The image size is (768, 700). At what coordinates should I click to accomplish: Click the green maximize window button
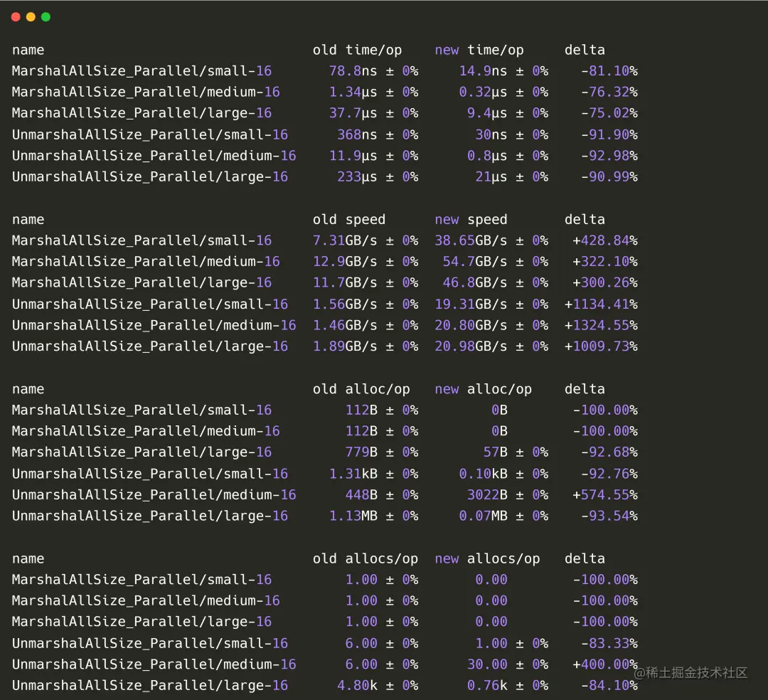(46, 17)
